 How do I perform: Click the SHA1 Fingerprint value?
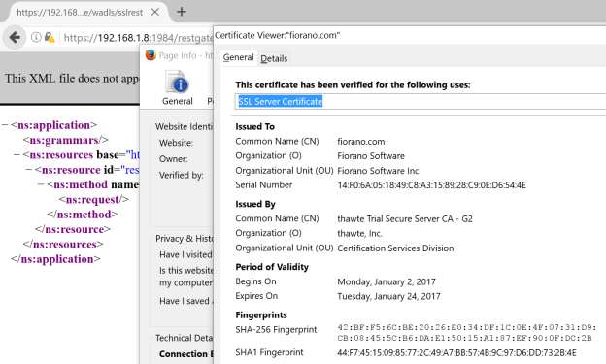[456, 353]
